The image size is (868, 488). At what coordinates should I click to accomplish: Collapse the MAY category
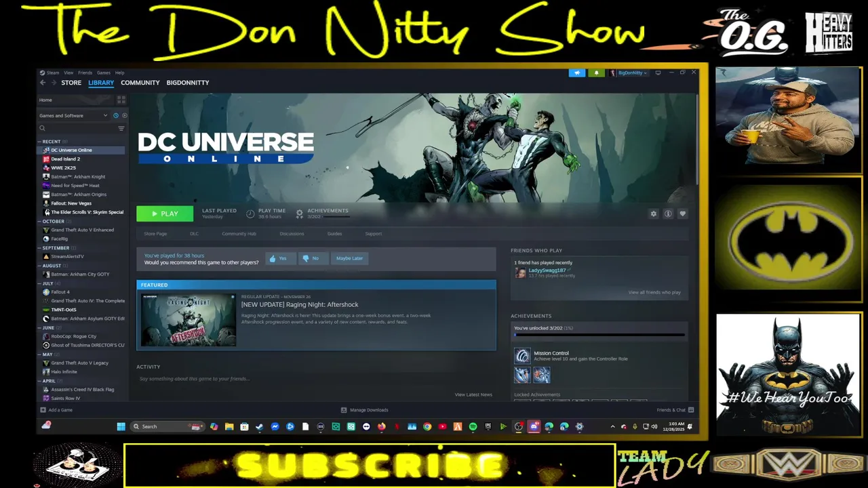point(39,354)
